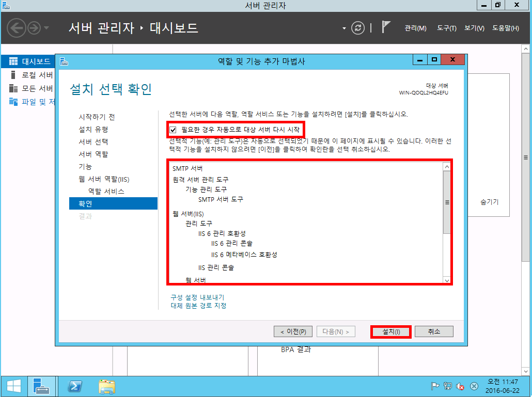The height and width of the screenshot is (397, 532).
Task: Click the 구성 설정 내보내기 link
Action: [197, 297]
